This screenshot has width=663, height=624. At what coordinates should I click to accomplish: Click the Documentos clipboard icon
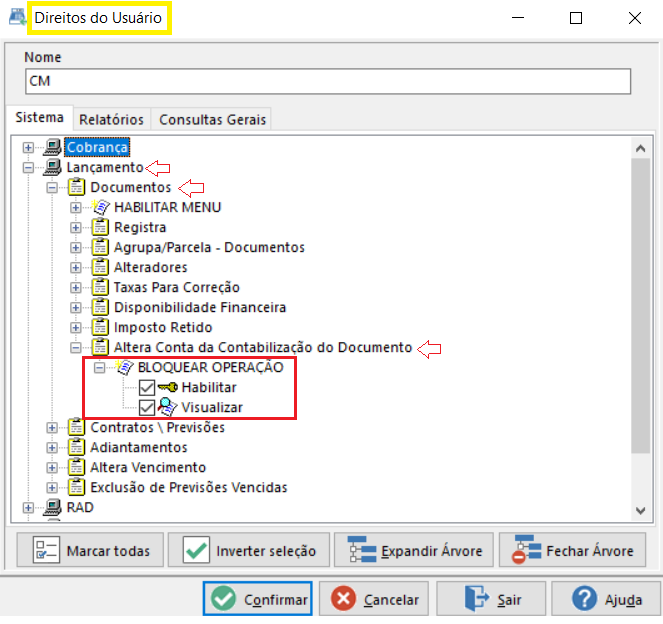coord(77,187)
